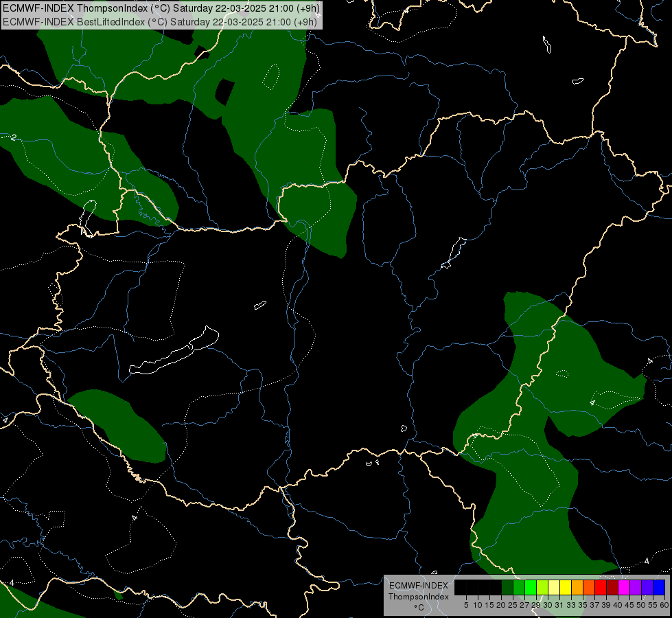Click the legend value 60

click(664, 605)
